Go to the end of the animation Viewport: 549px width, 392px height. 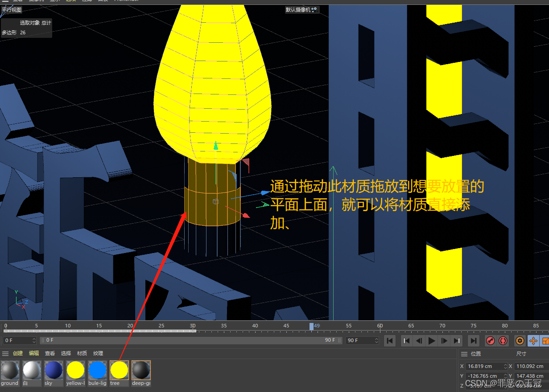pyautogui.click(x=473, y=341)
